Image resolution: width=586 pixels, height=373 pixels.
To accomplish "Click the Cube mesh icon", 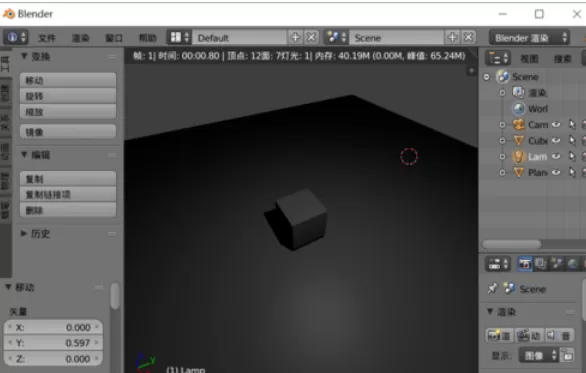I will point(519,141).
